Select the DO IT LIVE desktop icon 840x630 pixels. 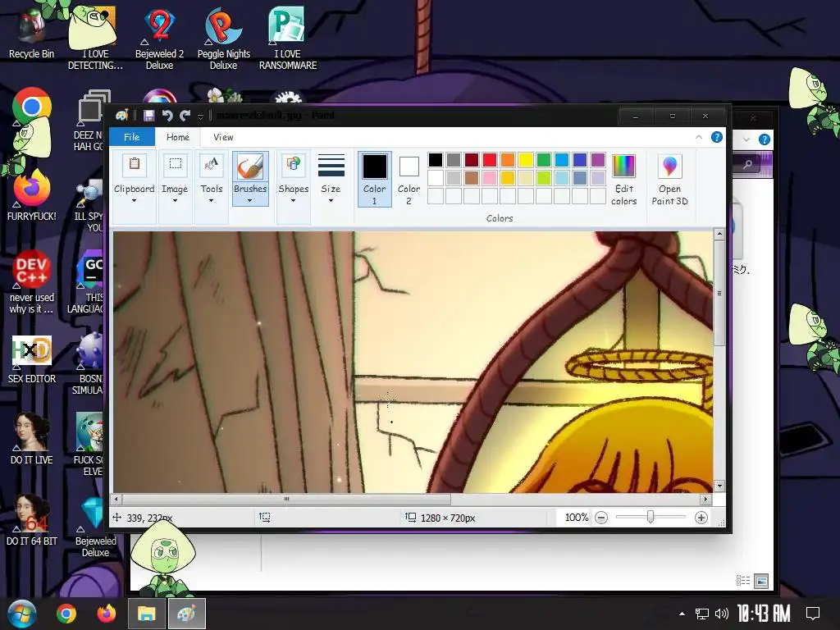click(x=32, y=438)
